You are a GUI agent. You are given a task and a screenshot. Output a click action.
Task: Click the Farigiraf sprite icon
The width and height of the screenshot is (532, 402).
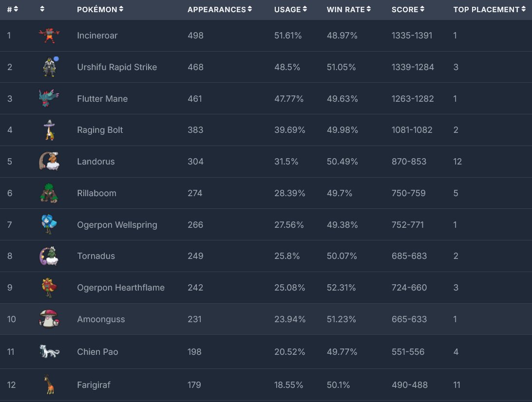pyautogui.click(x=50, y=384)
